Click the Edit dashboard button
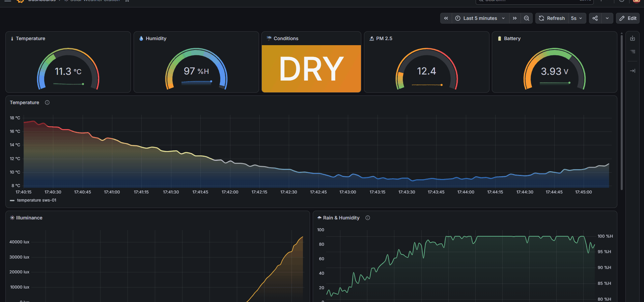 pyautogui.click(x=628, y=18)
